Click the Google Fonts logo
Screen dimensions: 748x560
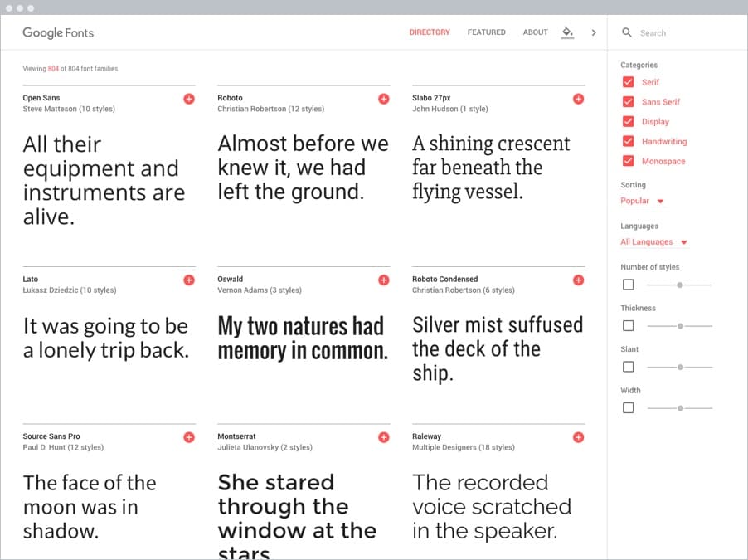58,33
